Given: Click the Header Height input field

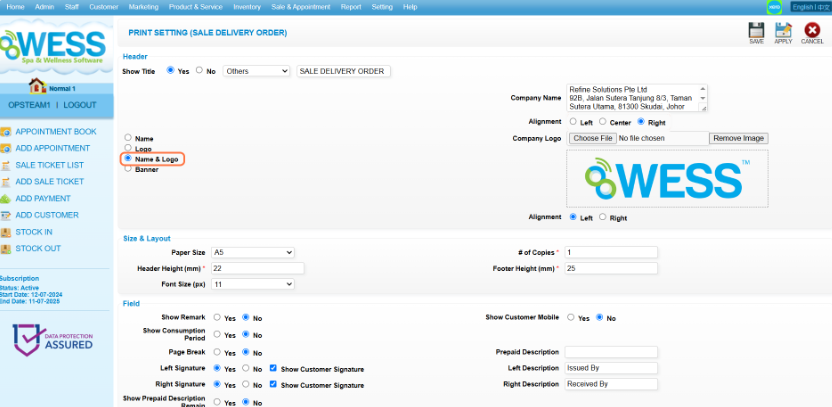Looking at the screenshot, I should [257, 269].
